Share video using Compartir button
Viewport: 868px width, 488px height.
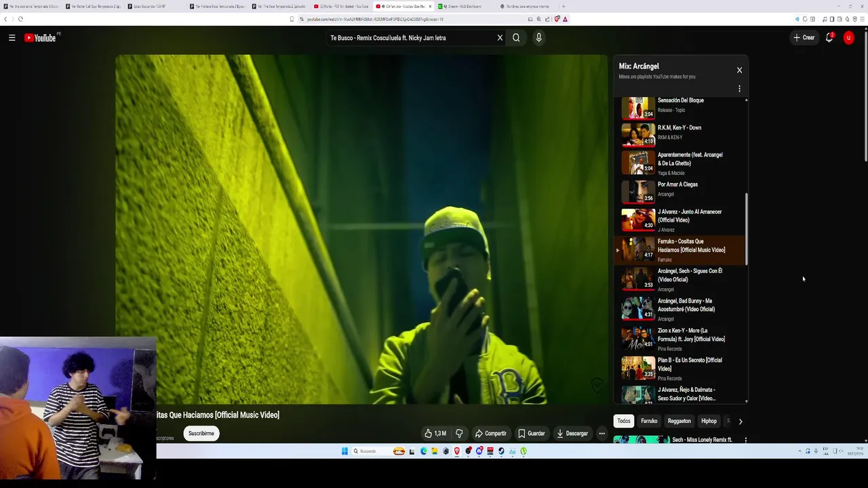(490, 433)
